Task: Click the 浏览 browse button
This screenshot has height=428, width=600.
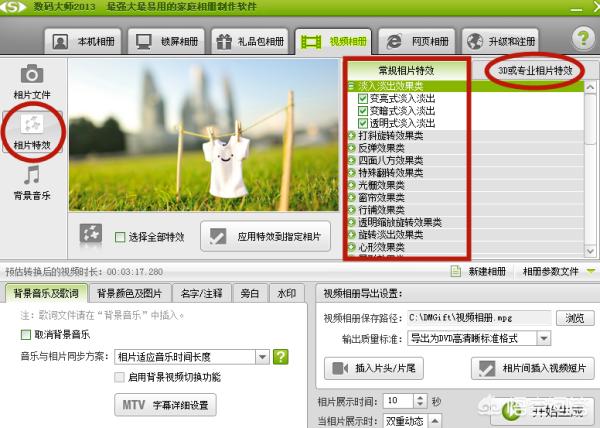Action: click(574, 318)
